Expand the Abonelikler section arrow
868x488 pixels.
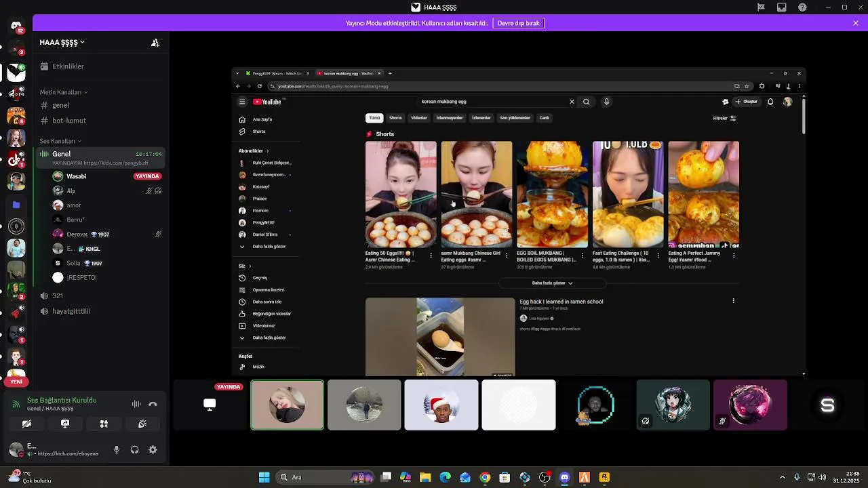coord(267,151)
